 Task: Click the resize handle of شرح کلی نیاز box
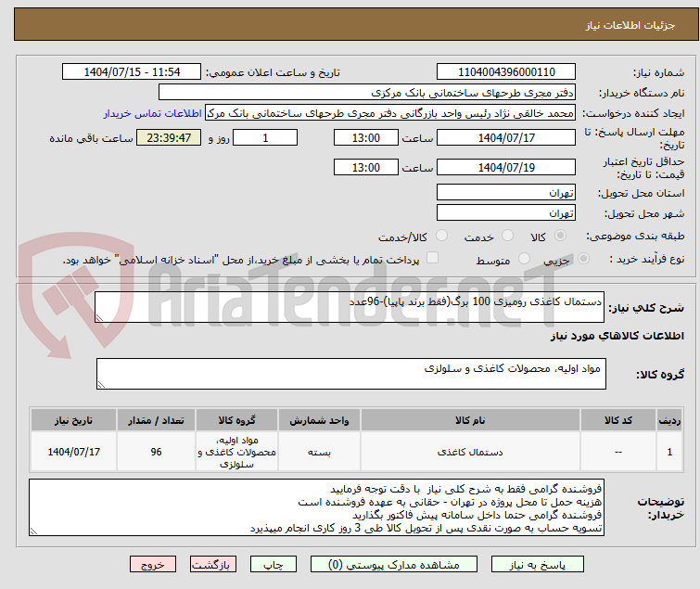click(x=99, y=317)
